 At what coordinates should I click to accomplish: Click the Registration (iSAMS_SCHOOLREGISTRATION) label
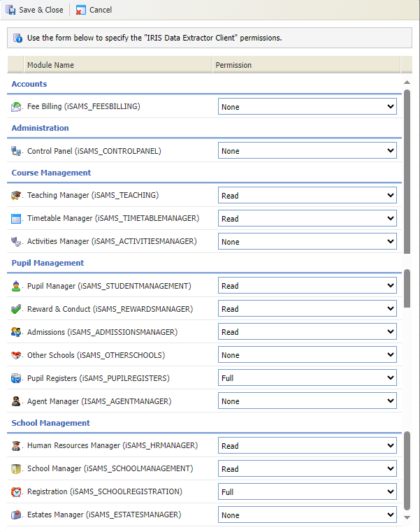click(x=105, y=491)
